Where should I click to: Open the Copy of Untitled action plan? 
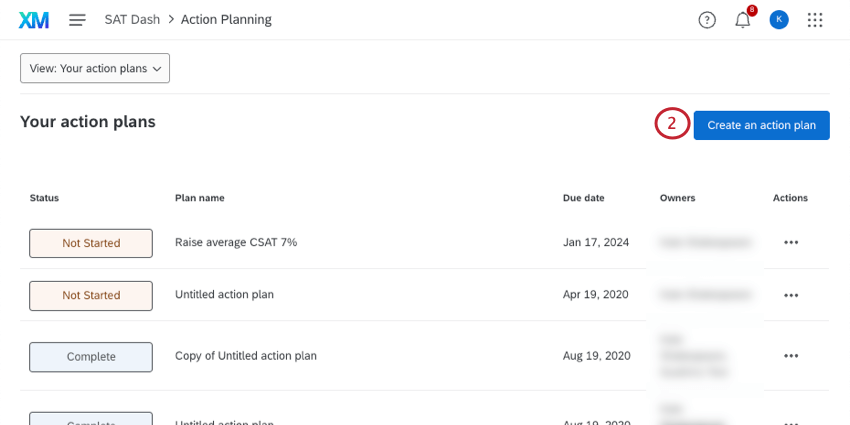[246, 355]
